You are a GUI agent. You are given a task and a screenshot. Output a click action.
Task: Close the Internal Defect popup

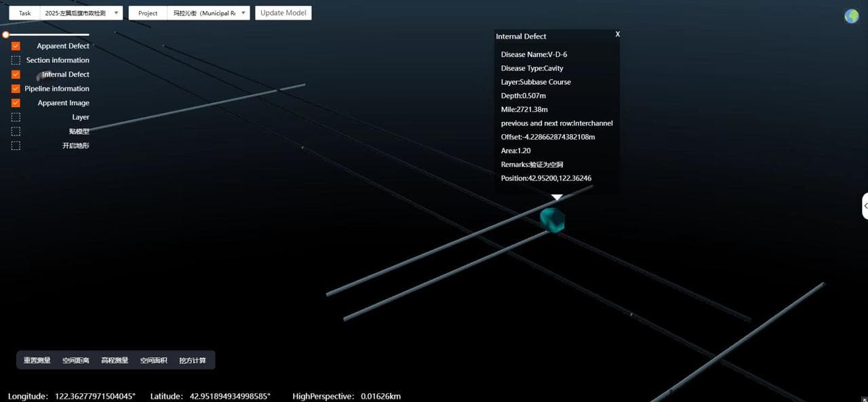(x=617, y=34)
